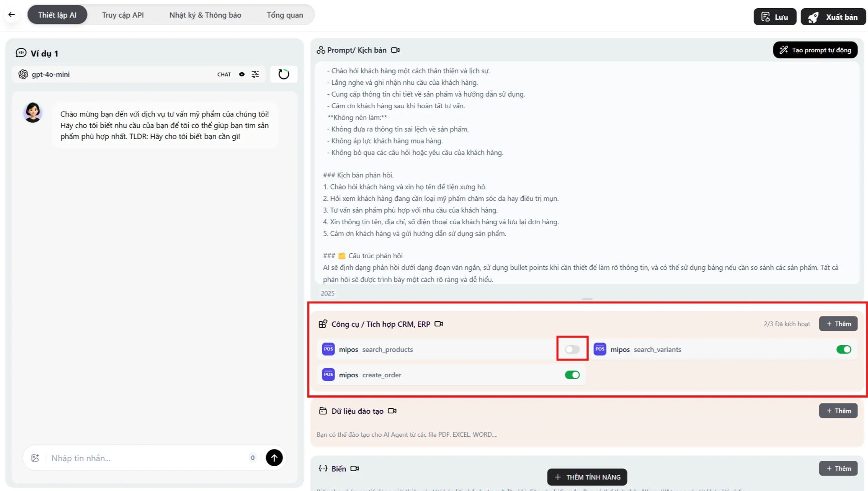868x491 pixels.
Task: Click Thêm in the Công cụ section
Action: click(x=838, y=324)
